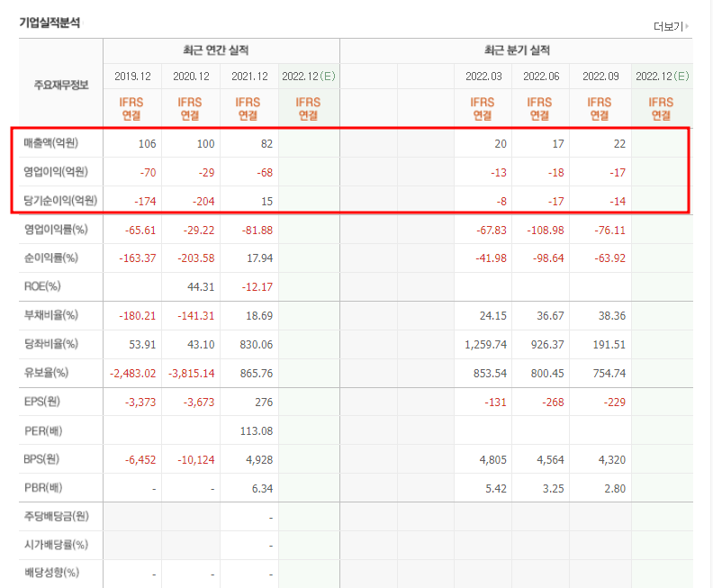Click the 2021.12 annual column header
The height and width of the screenshot is (588, 713).
[x=249, y=77]
